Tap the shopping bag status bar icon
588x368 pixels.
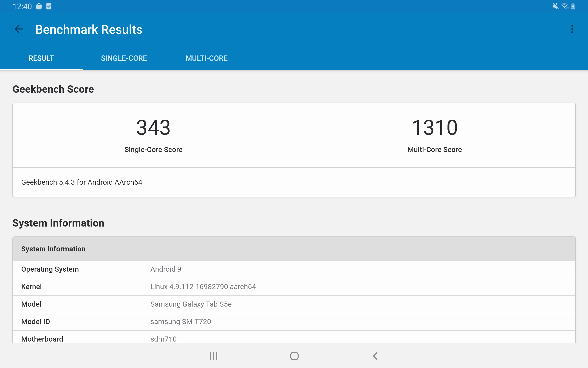(39, 6)
